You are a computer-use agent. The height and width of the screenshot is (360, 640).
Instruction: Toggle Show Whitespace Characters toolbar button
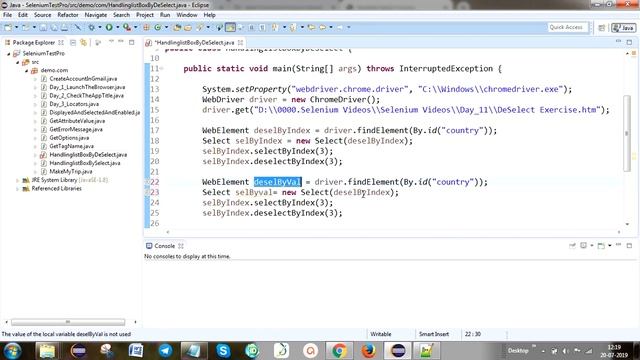click(262, 27)
